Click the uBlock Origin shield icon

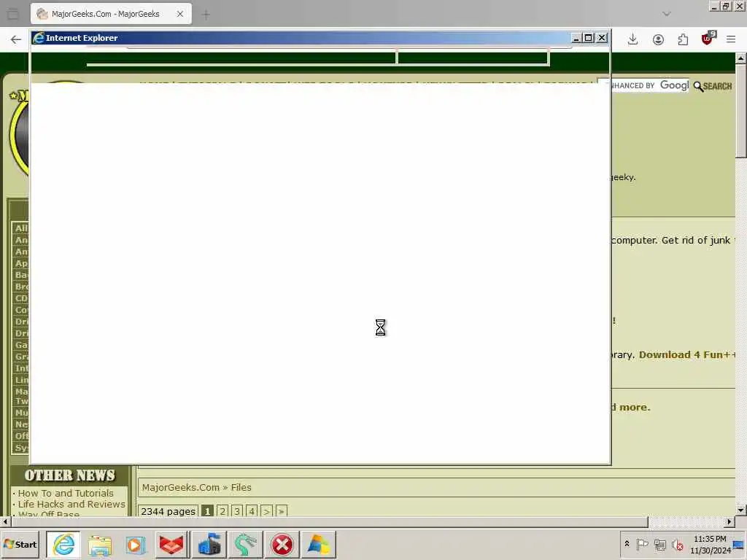click(x=708, y=39)
